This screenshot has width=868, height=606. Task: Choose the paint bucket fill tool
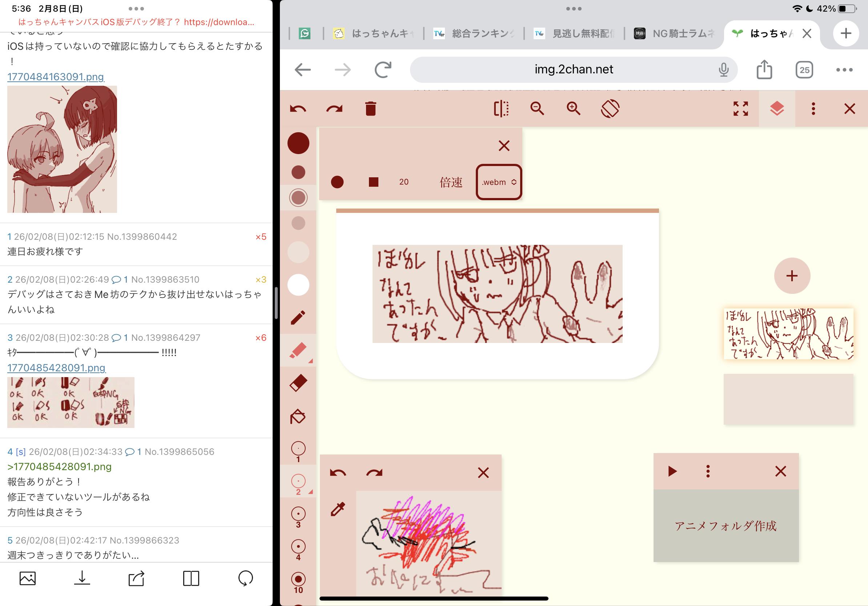[298, 416]
